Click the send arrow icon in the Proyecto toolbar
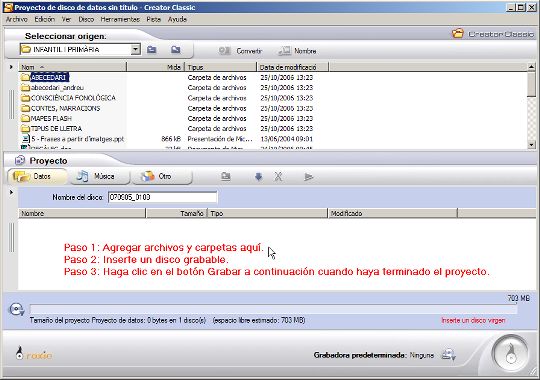Viewport: 540px width, 380px height. pos(308,177)
